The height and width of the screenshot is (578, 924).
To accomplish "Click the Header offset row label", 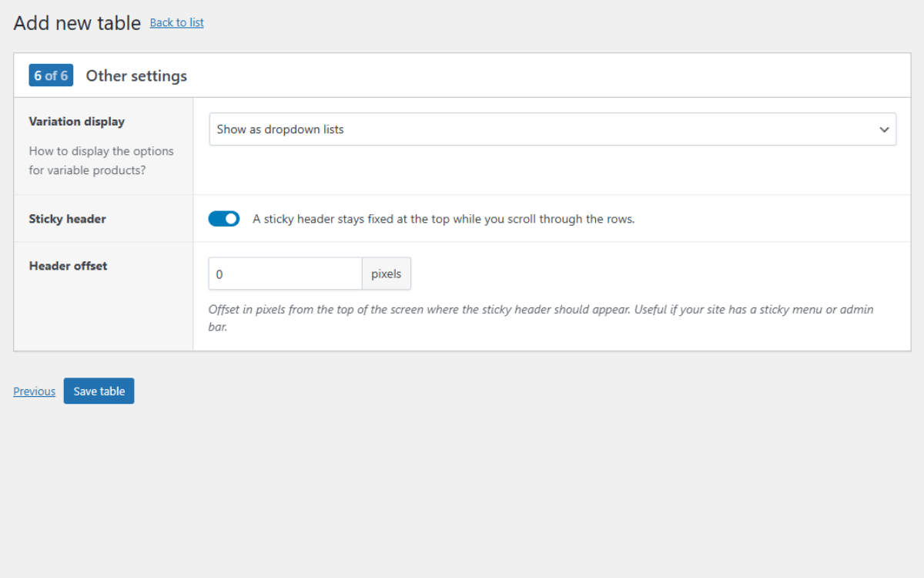I will pyautogui.click(x=68, y=266).
